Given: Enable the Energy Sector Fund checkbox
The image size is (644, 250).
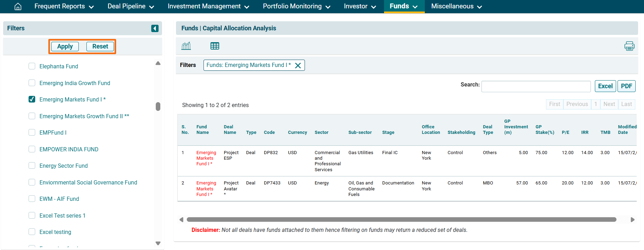Looking at the screenshot, I should (x=32, y=166).
